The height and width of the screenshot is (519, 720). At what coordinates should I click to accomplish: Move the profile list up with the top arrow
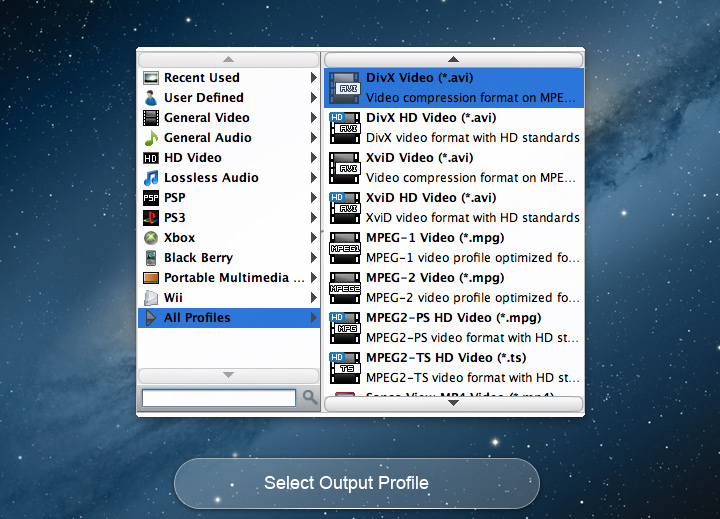coord(454,60)
